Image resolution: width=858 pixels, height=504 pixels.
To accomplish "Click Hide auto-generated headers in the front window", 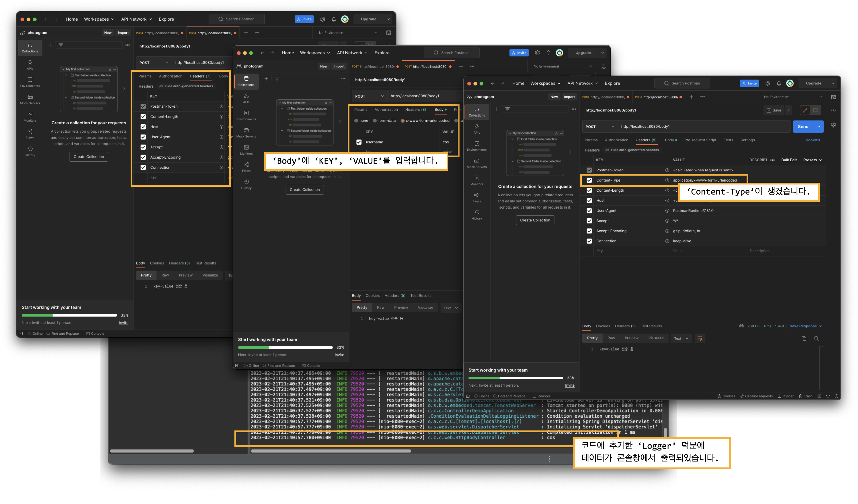I will tap(632, 150).
